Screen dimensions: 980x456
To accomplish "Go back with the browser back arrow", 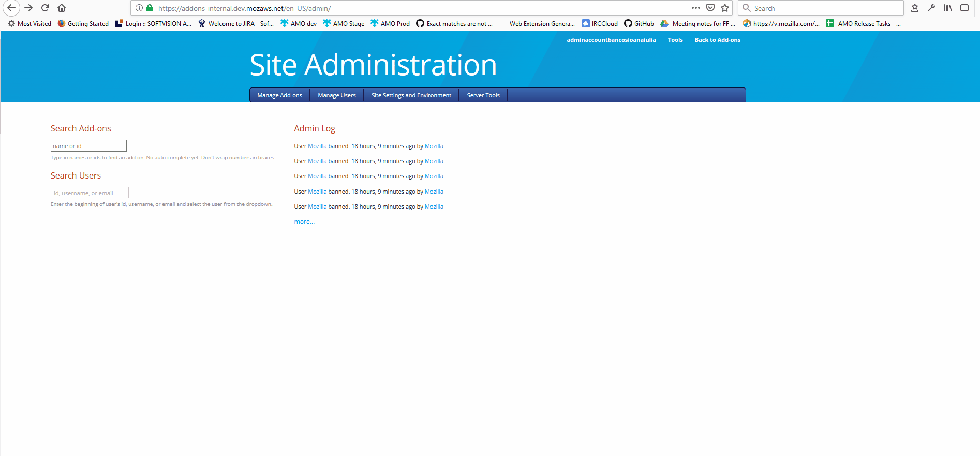I will [11, 8].
